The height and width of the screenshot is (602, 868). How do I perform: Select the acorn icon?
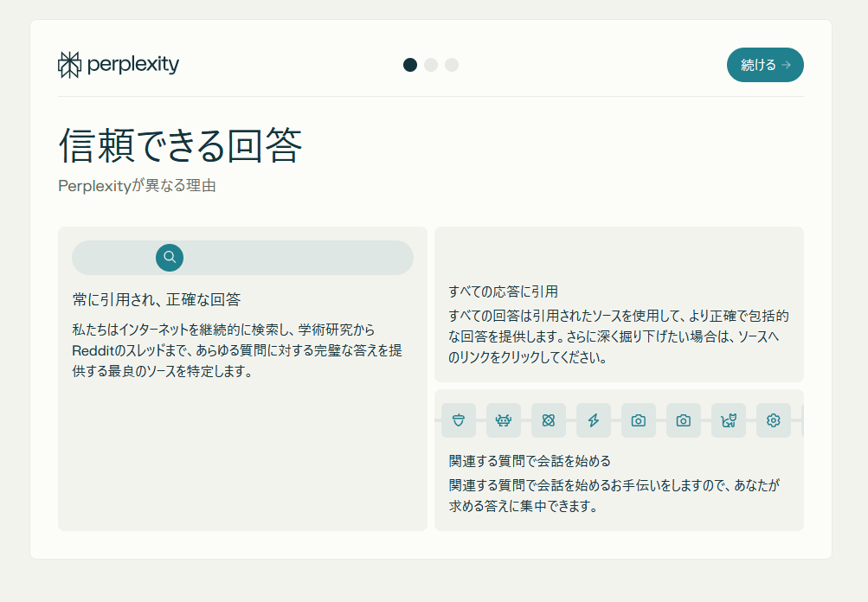(459, 420)
